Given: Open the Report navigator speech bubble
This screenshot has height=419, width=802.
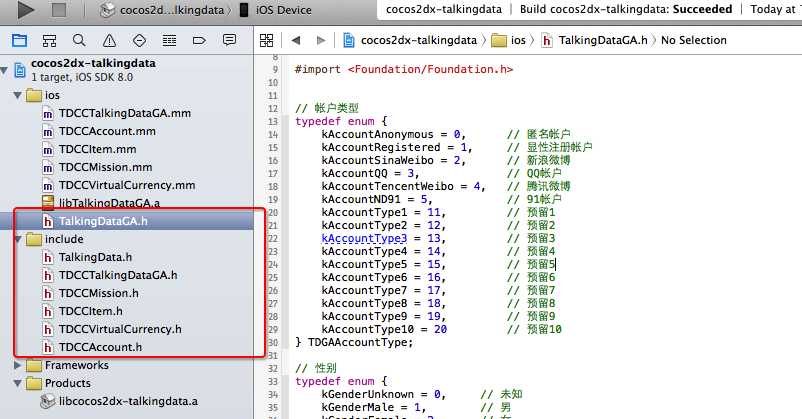Looking at the screenshot, I should pos(229,40).
